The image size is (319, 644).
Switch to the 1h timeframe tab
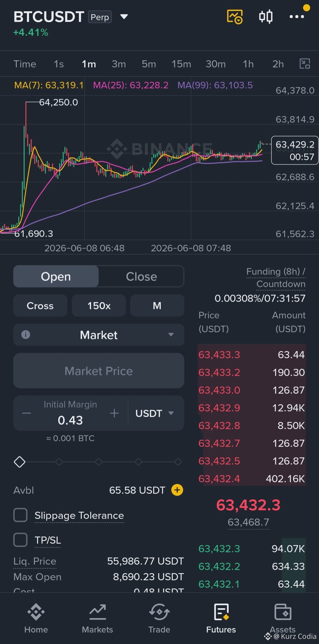pos(248,64)
